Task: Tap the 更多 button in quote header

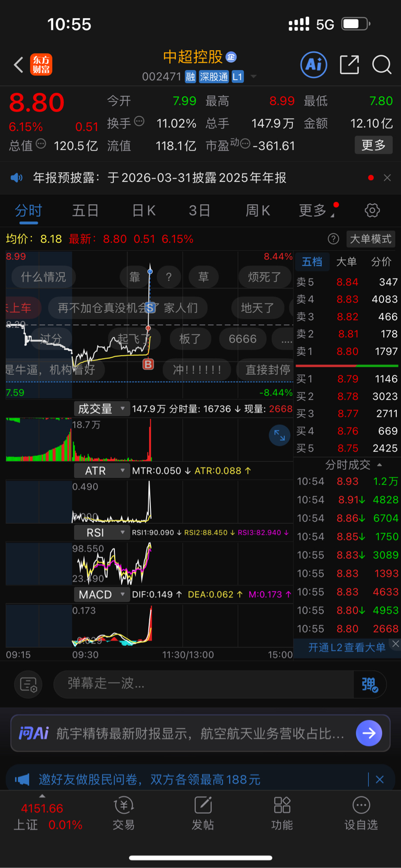Action: pyautogui.click(x=373, y=145)
